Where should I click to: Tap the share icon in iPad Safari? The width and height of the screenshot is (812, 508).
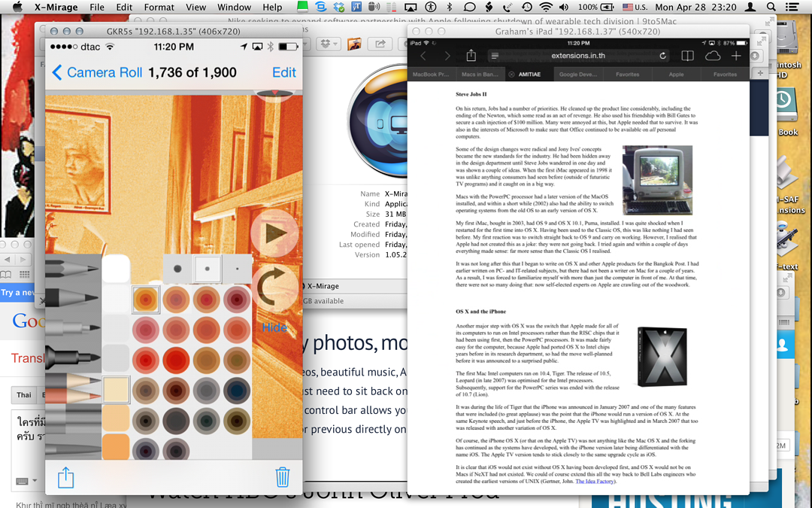(471, 55)
